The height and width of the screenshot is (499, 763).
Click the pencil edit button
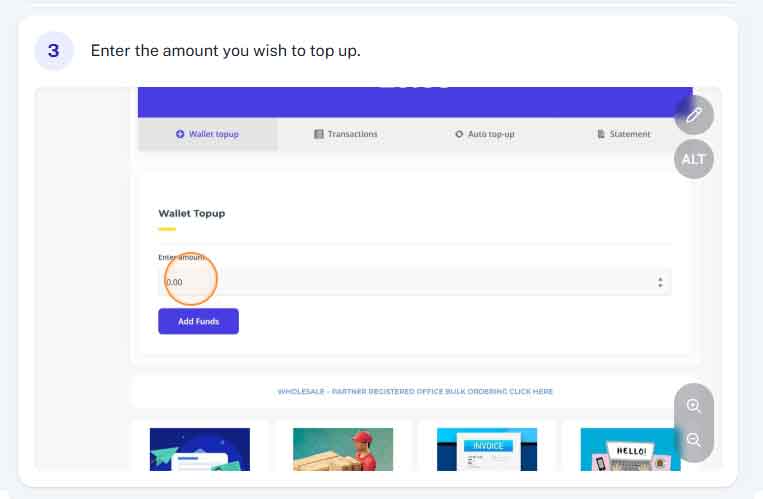(694, 115)
